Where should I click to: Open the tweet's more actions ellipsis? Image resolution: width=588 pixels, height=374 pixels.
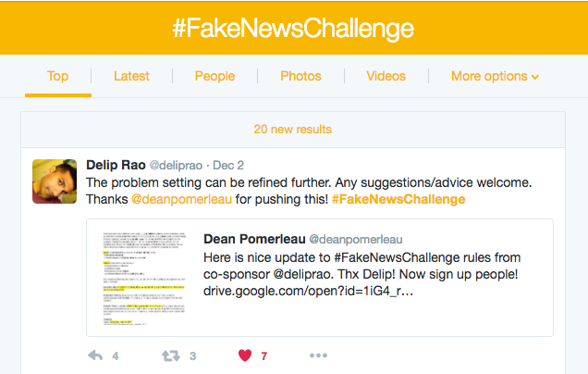point(318,355)
